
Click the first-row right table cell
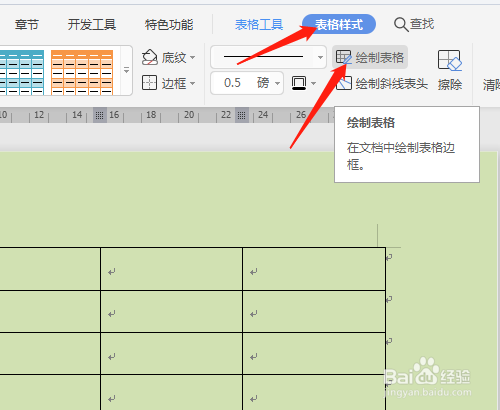pos(314,269)
